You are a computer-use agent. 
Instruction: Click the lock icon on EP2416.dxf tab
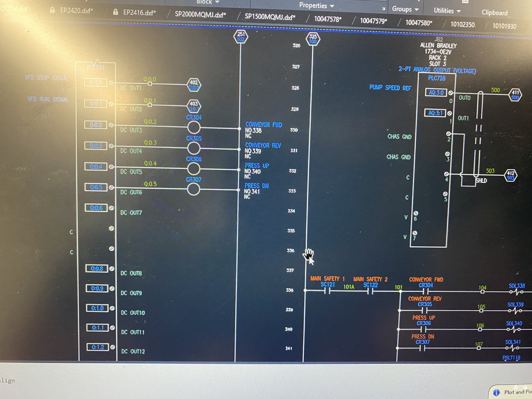(x=115, y=12)
